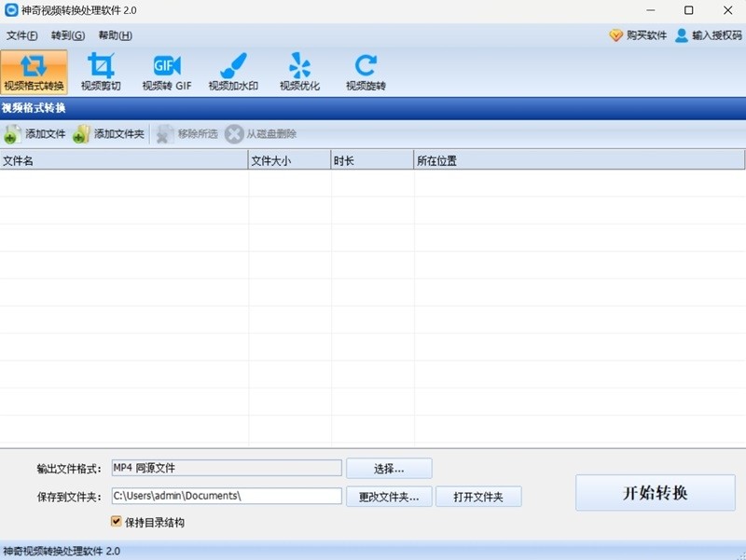Open the 视频加水印 watermark tool
This screenshot has height=560, width=746.
click(x=232, y=70)
